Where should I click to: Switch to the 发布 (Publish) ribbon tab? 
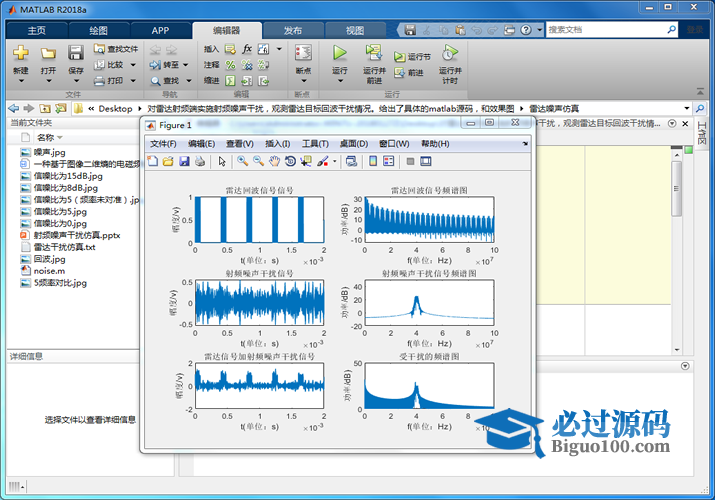pyautogui.click(x=293, y=31)
